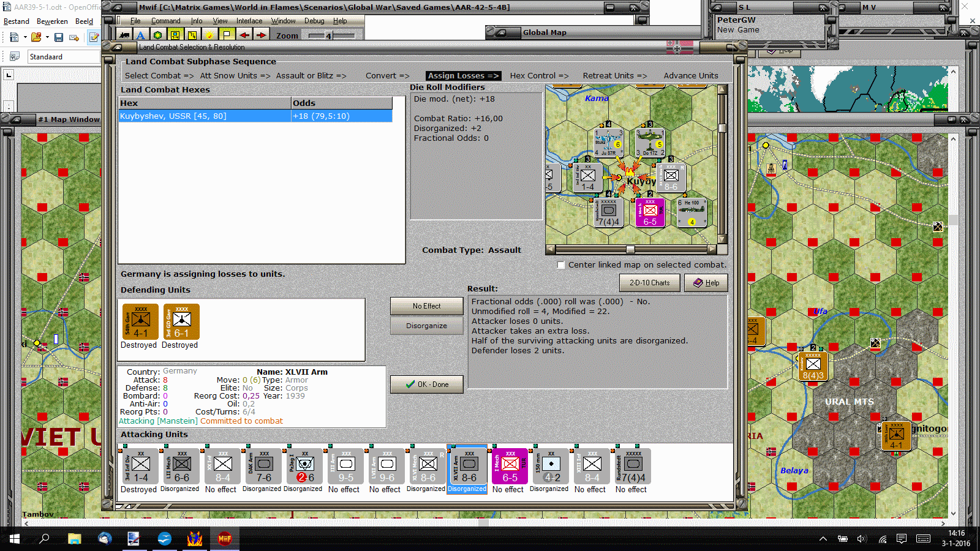
Task: Click the Assign Losses subphase step
Action: point(463,76)
